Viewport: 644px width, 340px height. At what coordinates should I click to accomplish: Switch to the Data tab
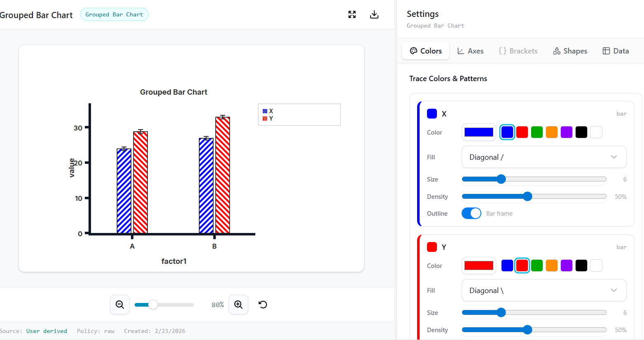click(x=615, y=51)
